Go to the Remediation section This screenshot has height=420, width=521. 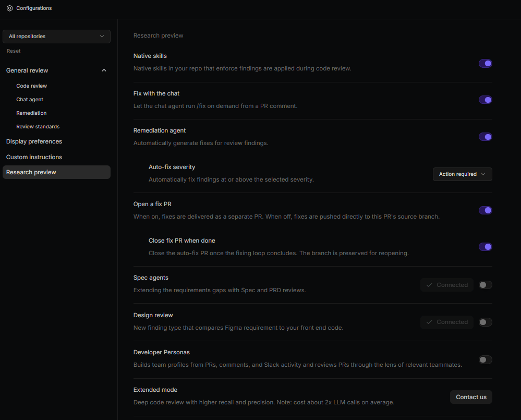pos(31,113)
